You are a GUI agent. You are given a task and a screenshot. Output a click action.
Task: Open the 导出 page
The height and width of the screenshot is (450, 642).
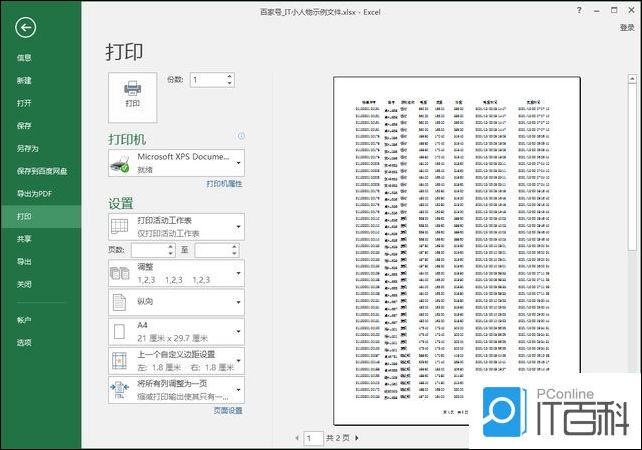(24, 262)
